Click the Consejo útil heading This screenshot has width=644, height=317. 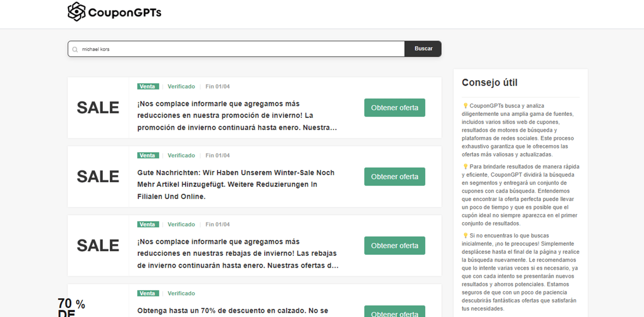(489, 82)
